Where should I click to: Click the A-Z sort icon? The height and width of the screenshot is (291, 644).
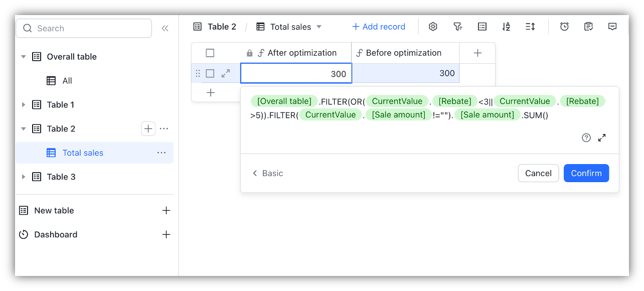(x=506, y=26)
